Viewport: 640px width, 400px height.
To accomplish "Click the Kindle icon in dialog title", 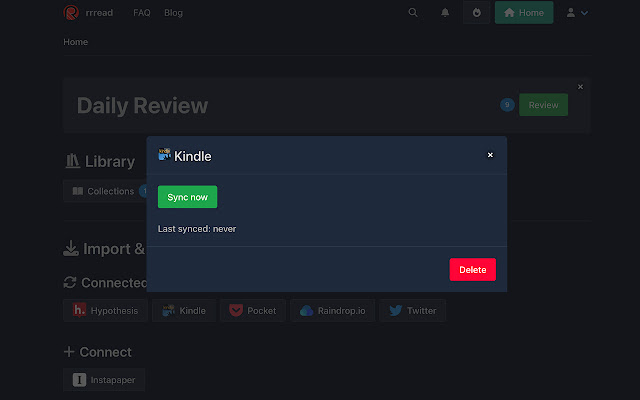I will (x=164, y=154).
